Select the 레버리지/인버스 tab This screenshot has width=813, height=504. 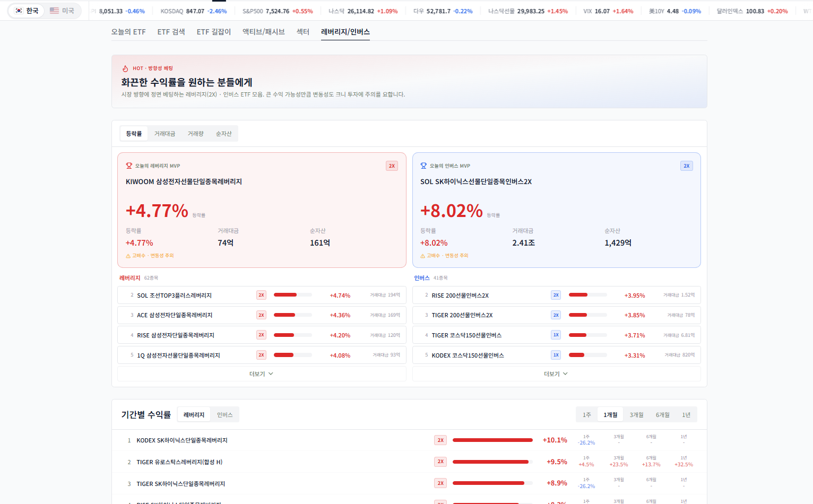tap(345, 32)
